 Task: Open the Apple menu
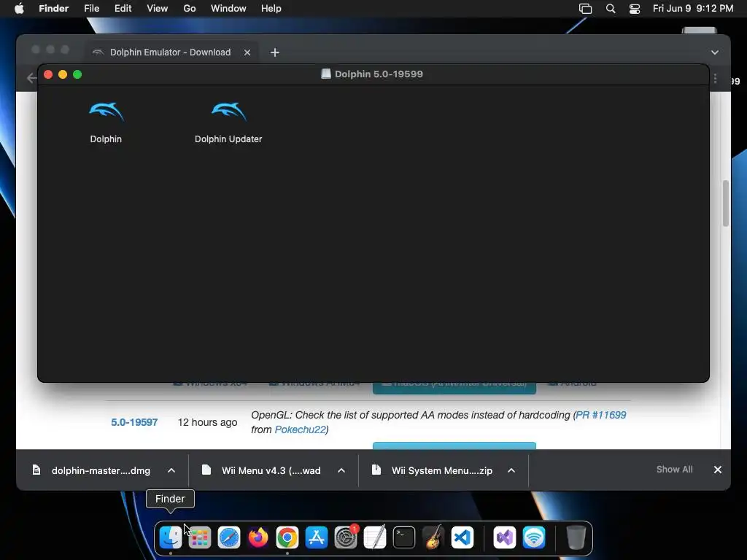coord(19,9)
